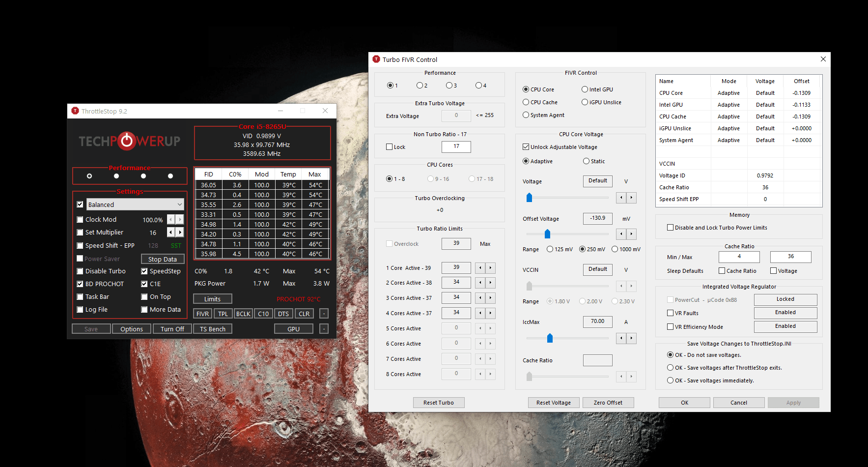Choose CPU Cache in FIVR Control
Image resolution: width=868 pixels, height=467 pixels.
pyautogui.click(x=540, y=102)
